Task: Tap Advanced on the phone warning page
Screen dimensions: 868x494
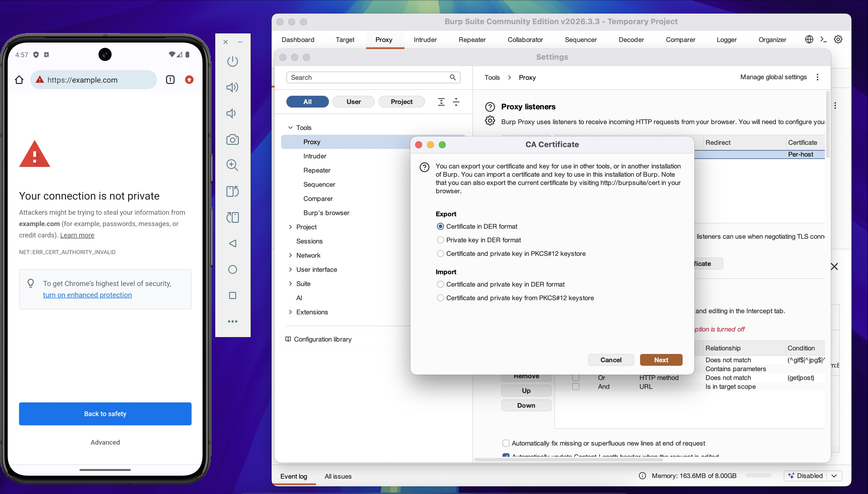Action: click(x=105, y=442)
